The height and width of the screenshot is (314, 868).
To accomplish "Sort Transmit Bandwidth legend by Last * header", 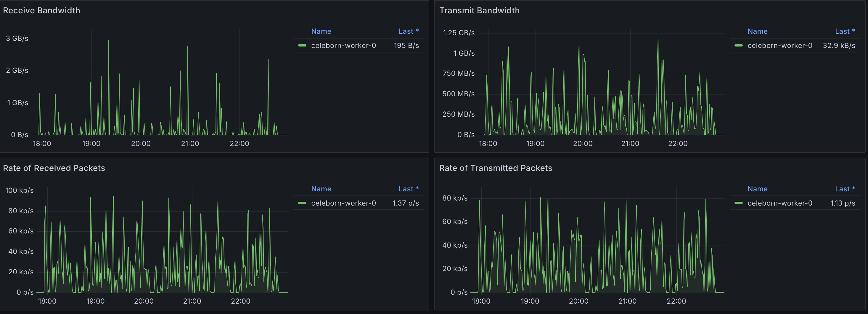I will 844,31.
